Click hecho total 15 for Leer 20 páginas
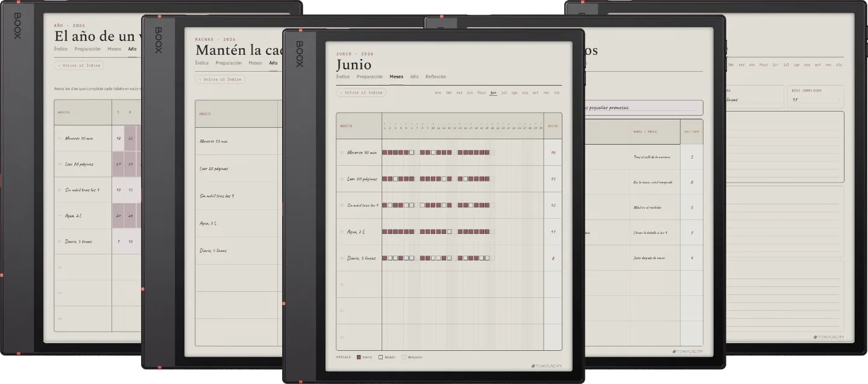 553,179
